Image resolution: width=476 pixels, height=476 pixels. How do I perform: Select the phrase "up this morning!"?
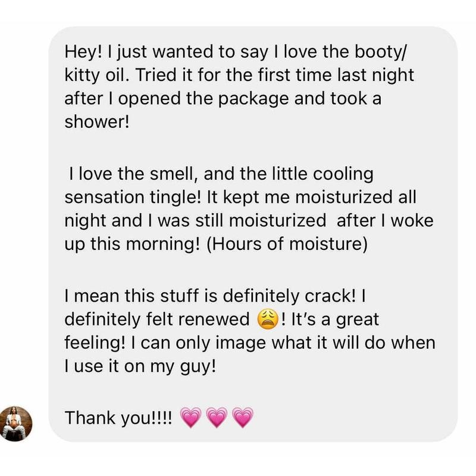click(132, 244)
